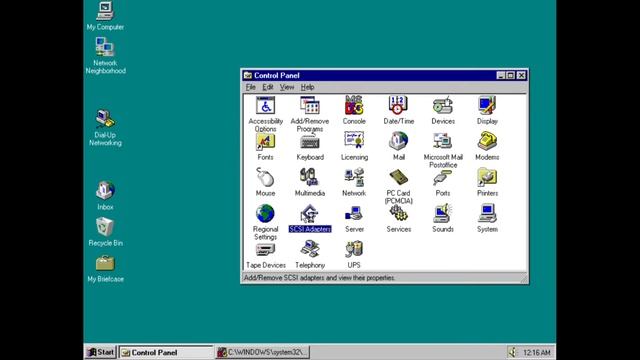Minimize the Control Panel window

click(x=501, y=75)
